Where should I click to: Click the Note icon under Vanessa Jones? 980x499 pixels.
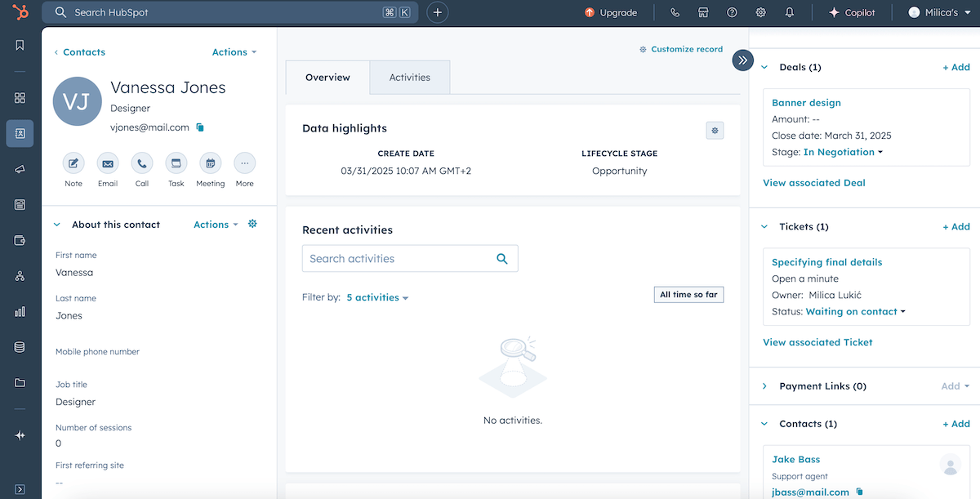[x=73, y=163]
